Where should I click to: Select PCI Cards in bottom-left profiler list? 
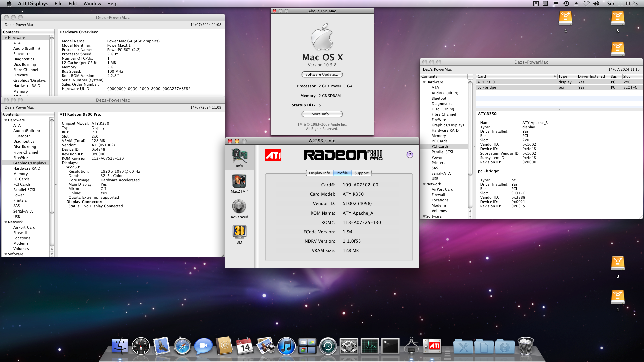click(22, 184)
